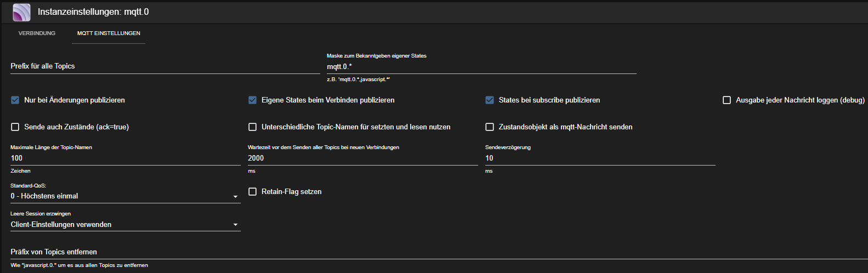Enable the Retain-Flag setzen checkbox
Screen dimensions: 868x273
pos(253,192)
